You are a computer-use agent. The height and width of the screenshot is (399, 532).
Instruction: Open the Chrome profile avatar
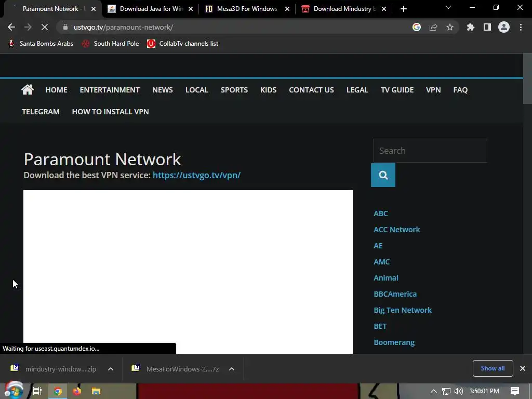point(504,27)
